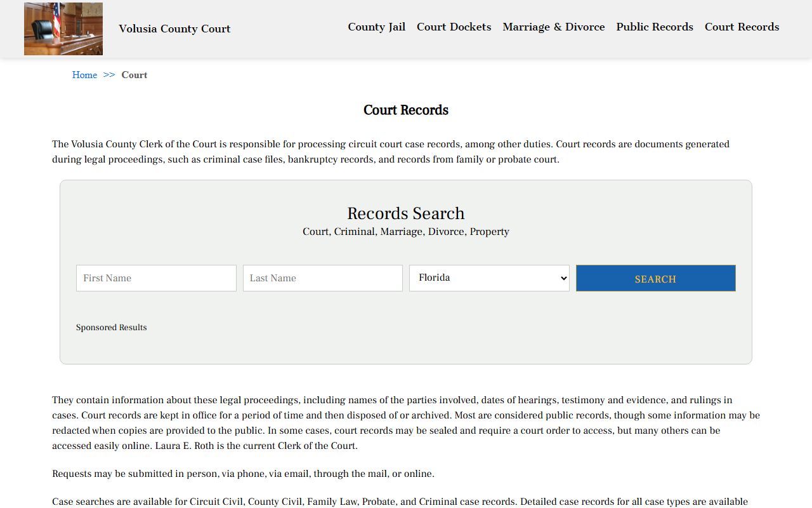Open the Public Records nav item

655,27
